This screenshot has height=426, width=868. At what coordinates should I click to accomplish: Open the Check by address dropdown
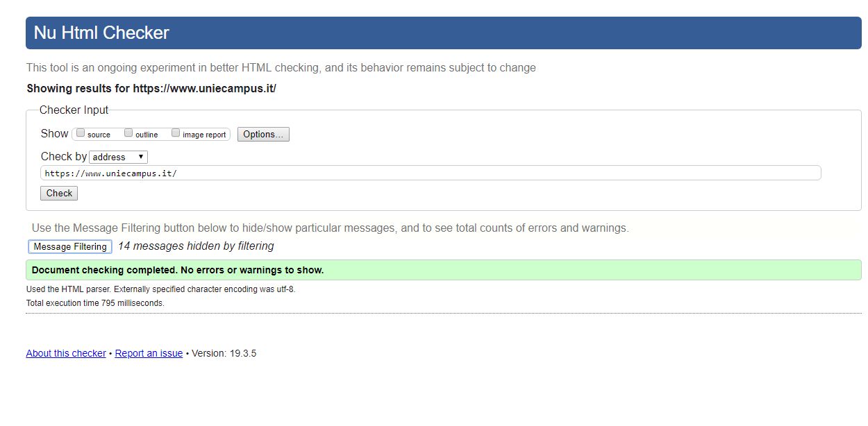tap(119, 157)
